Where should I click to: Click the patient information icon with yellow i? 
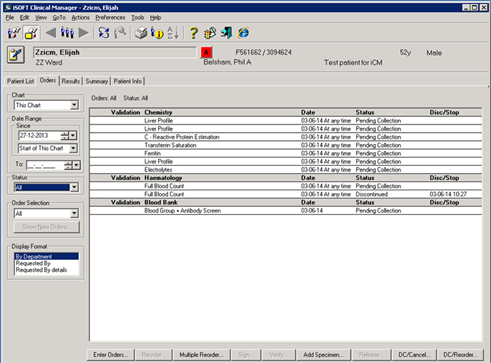tap(157, 33)
